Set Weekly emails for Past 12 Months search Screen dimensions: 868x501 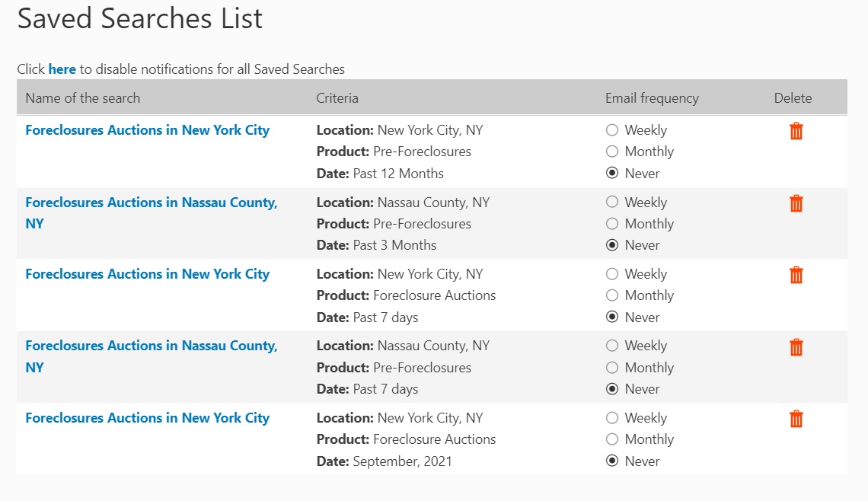(612, 130)
